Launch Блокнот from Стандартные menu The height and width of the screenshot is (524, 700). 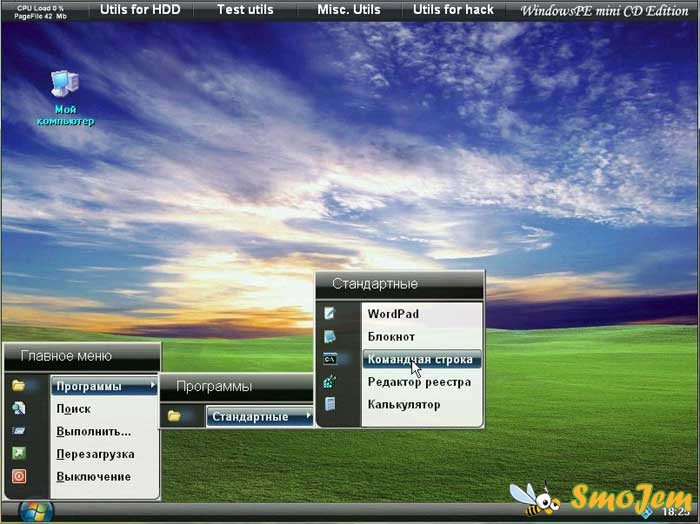[422, 337]
